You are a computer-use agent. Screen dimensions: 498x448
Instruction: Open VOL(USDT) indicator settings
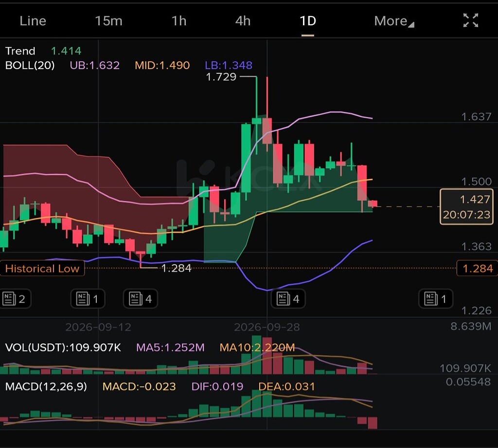point(63,347)
